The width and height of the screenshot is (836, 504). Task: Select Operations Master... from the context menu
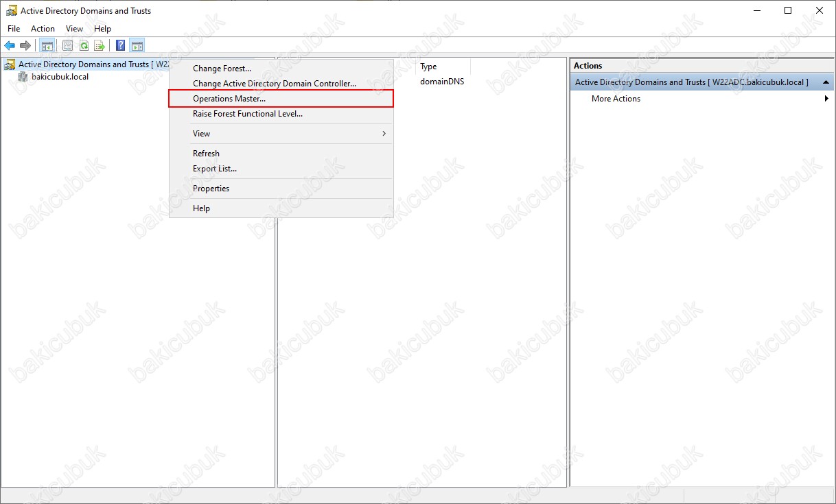281,99
